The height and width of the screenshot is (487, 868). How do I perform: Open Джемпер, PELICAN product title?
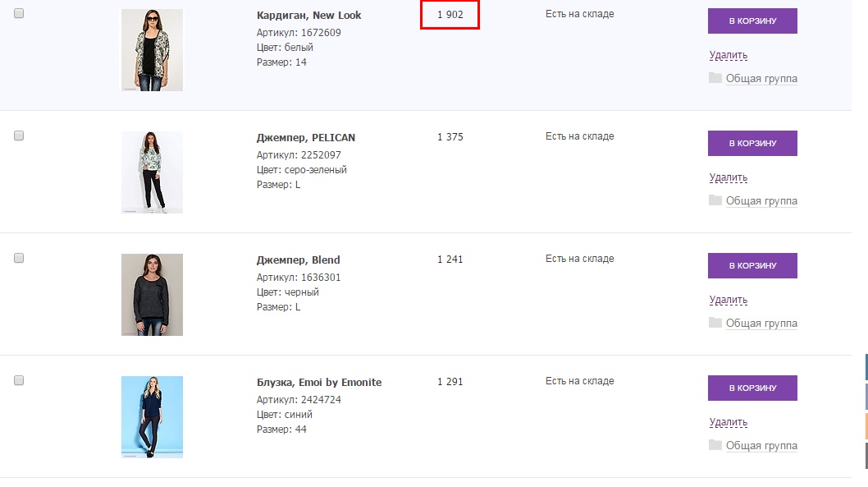pyautogui.click(x=305, y=138)
